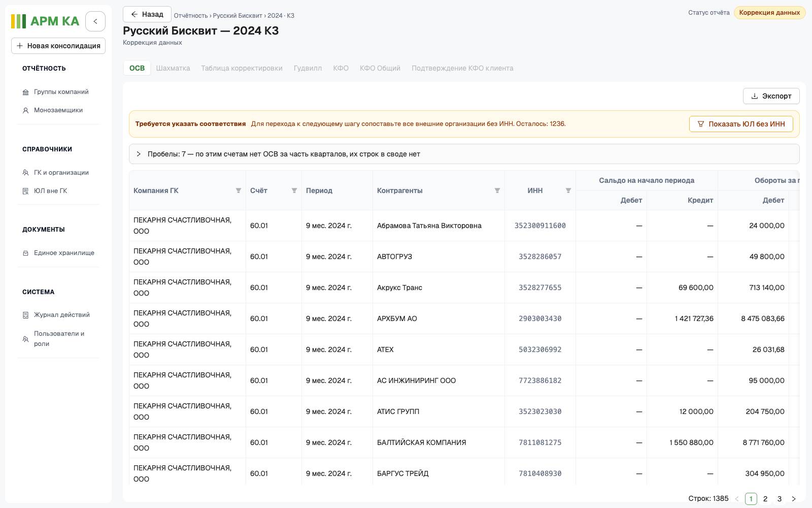Click credit value 1 550 880,00
Image resolution: width=812 pixels, height=508 pixels.
[691, 442]
